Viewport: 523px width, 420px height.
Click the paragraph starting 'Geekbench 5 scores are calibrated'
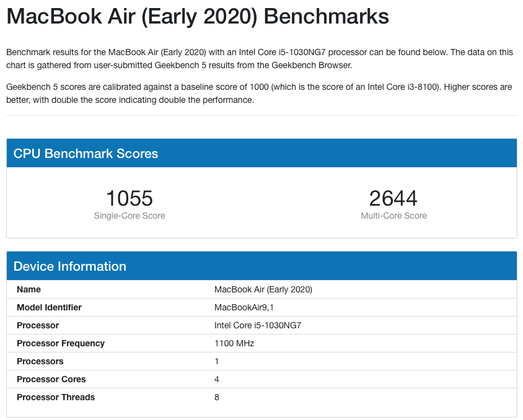(x=259, y=94)
